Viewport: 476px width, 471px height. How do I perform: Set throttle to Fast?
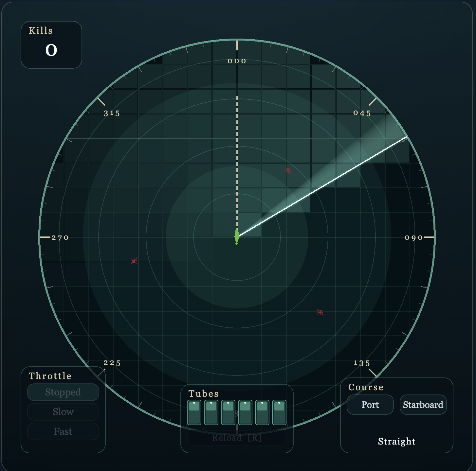tap(63, 431)
